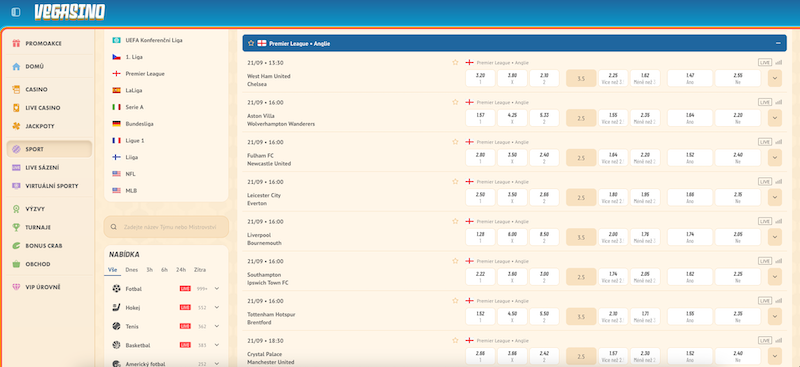Open the Live Casino icon
The height and width of the screenshot is (367, 800).
(x=16, y=108)
